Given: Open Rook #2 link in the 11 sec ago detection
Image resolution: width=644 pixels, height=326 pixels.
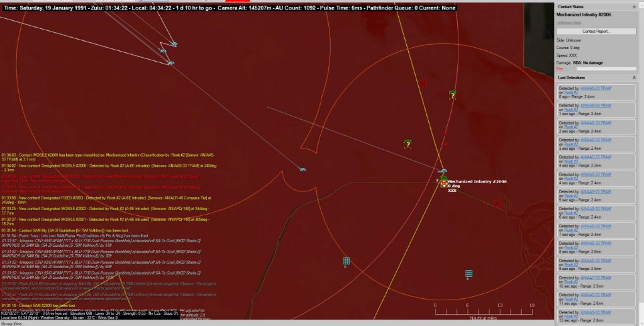Looking at the screenshot, I should 571,300.
